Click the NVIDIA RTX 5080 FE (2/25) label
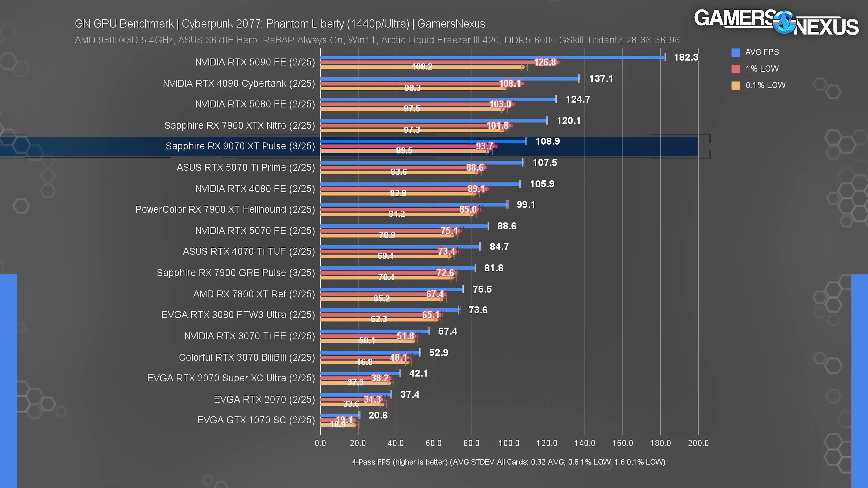The image size is (868, 488). (255, 104)
